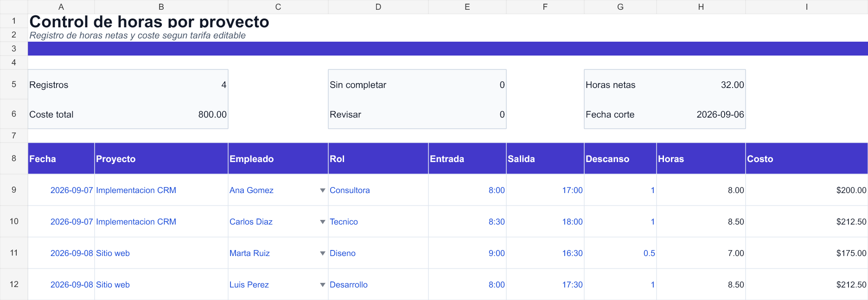The height and width of the screenshot is (300, 868).
Task: Select column D header
Action: tap(378, 7)
